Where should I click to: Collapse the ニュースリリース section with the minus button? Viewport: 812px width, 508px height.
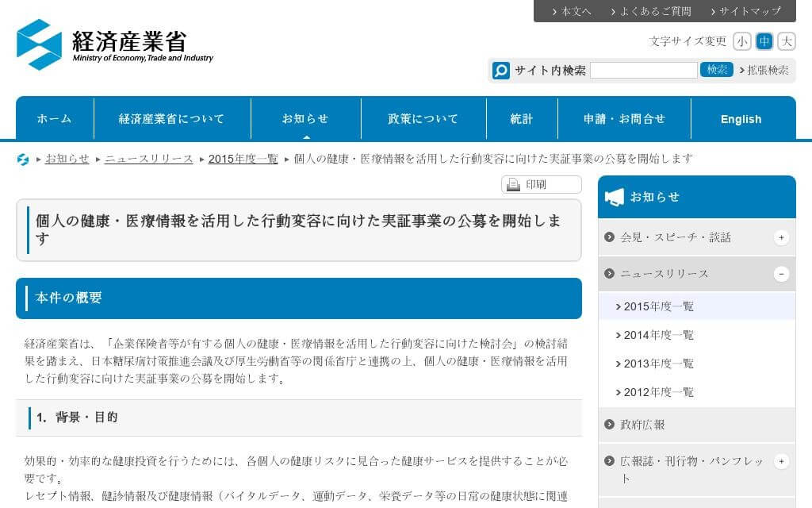(782, 274)
